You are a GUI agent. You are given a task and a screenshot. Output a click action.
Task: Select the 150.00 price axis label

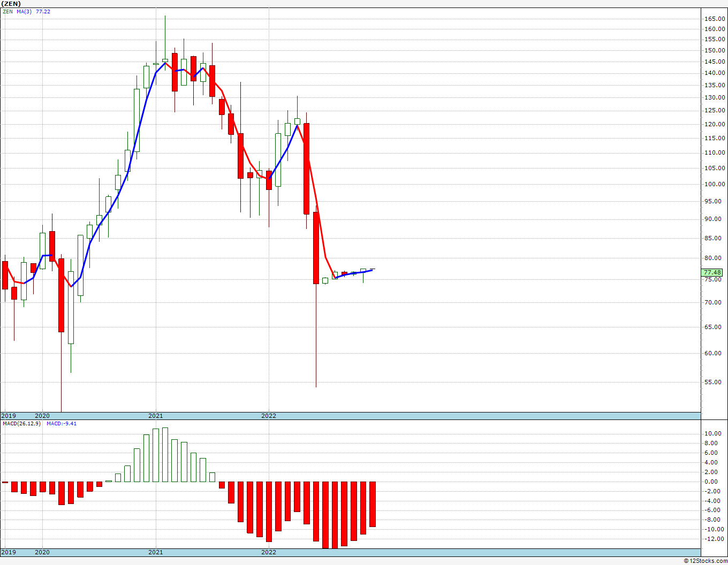pos(715,51)
